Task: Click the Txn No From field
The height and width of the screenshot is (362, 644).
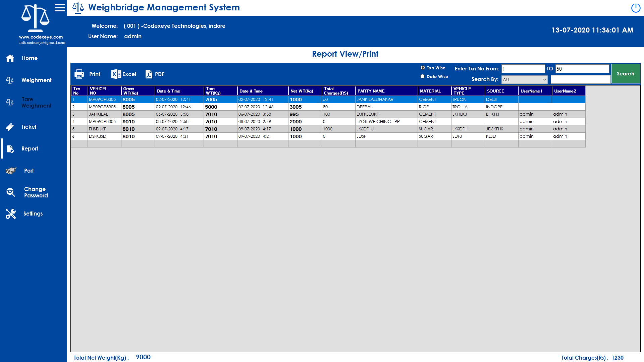Action: [x=523, y=69]
